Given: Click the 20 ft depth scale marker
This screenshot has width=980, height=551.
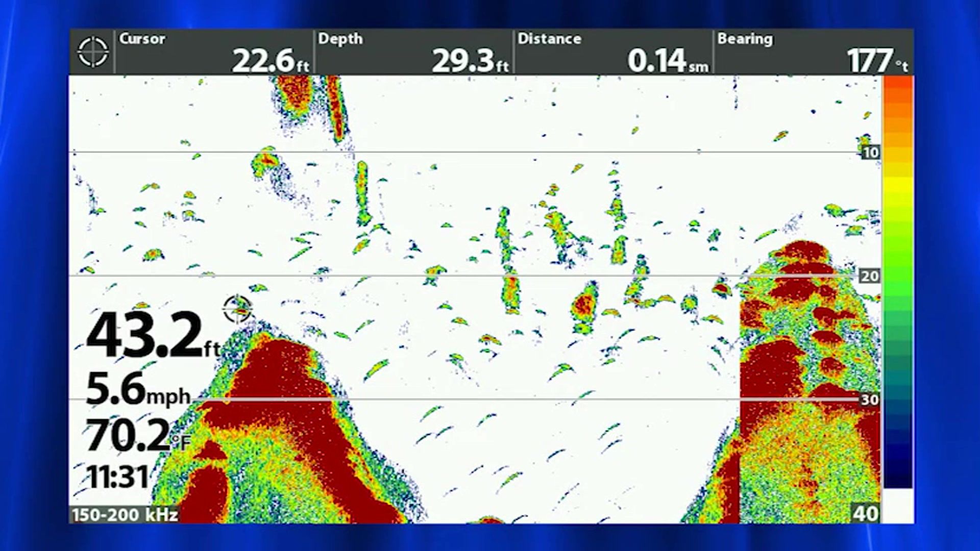Looking at the screenshot, I should click(x=869, y=276).
